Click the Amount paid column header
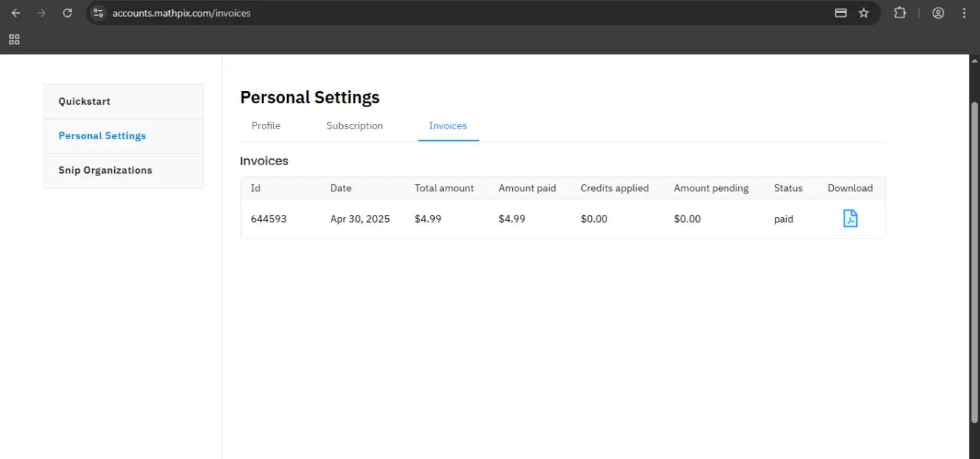Screen dimensions: 980x459 [x=527, y=188]
